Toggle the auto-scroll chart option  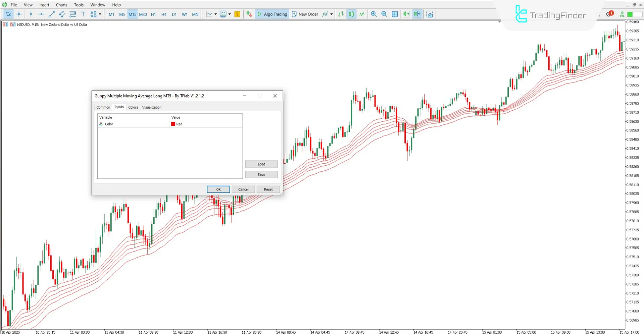[406, 14]
